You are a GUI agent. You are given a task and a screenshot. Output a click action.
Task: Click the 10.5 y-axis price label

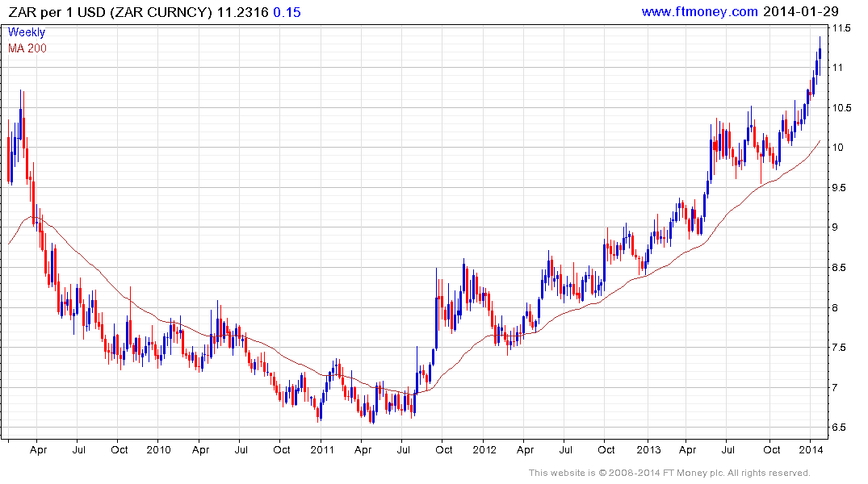click(841, 107)
